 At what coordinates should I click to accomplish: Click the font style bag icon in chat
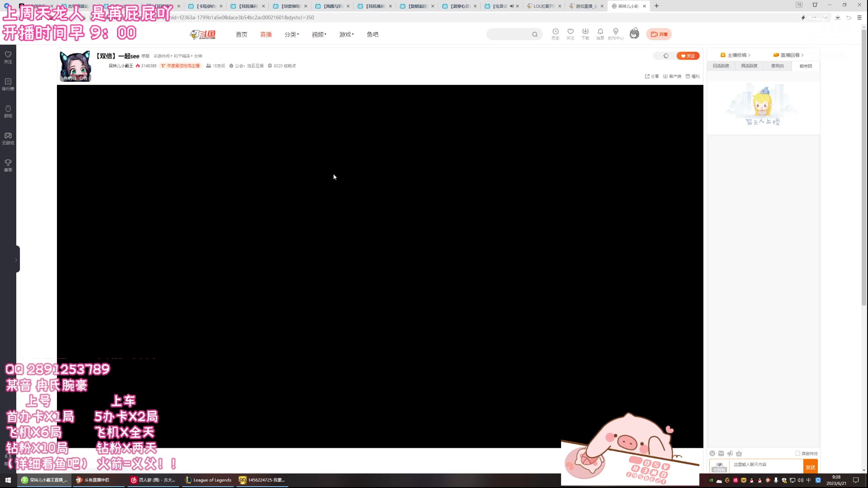coord(739,453)
